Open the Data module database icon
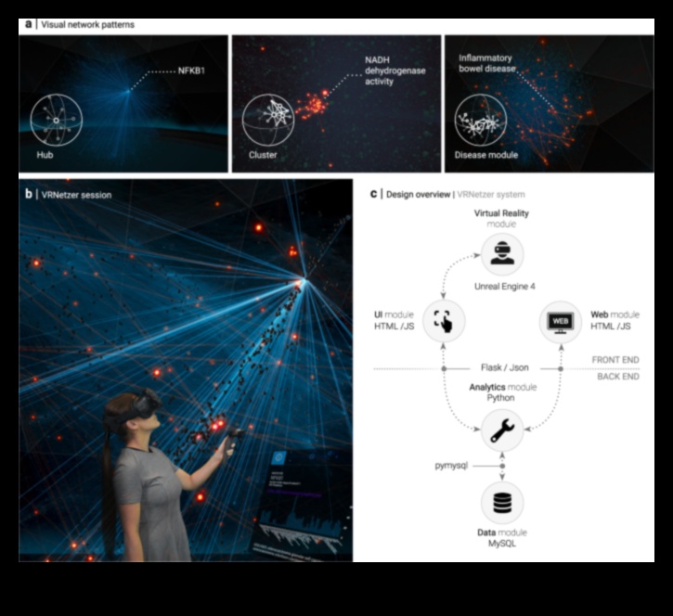Viewport: 673px width, 616px height. click(501, 502)
